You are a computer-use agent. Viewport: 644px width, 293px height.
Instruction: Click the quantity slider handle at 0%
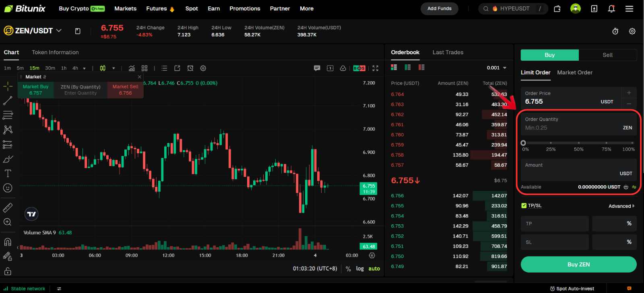(x=523, y=143)
